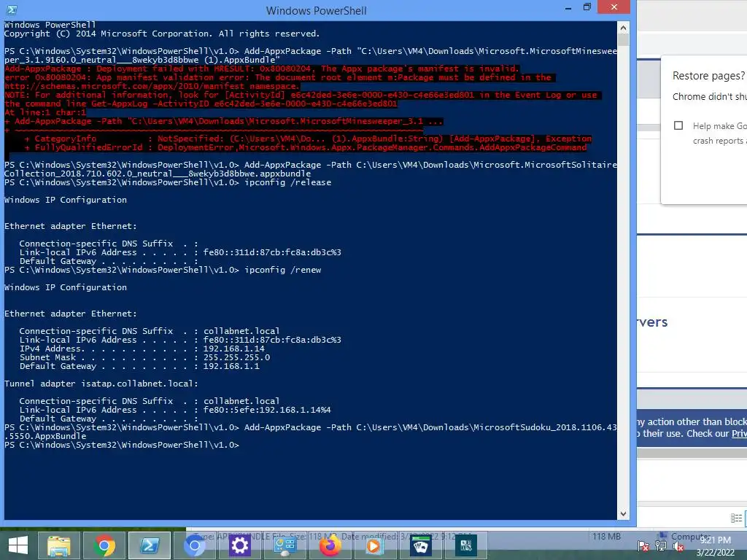Click the PowerShell vertical scrollbar track
Screen dimensions: 747x560
coord(623,276)
